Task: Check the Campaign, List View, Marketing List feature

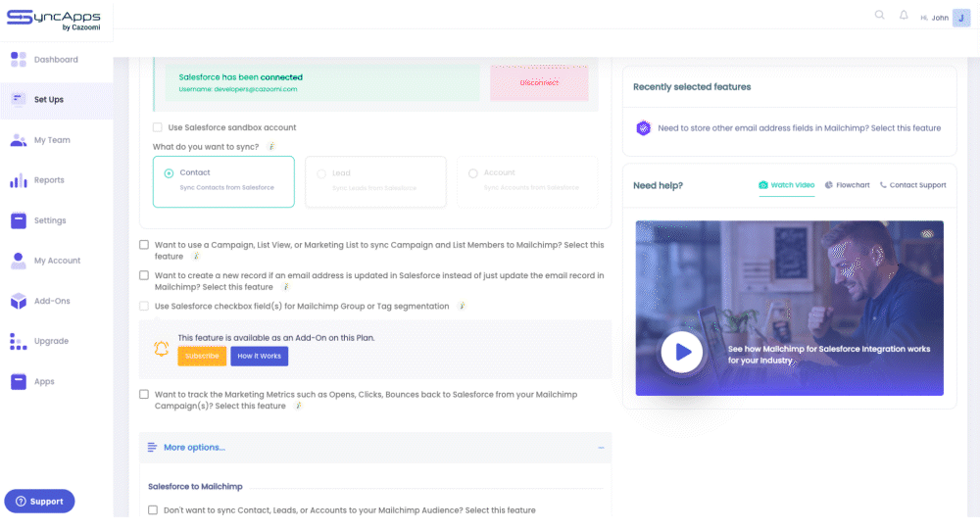Action: tap(144, 245)
